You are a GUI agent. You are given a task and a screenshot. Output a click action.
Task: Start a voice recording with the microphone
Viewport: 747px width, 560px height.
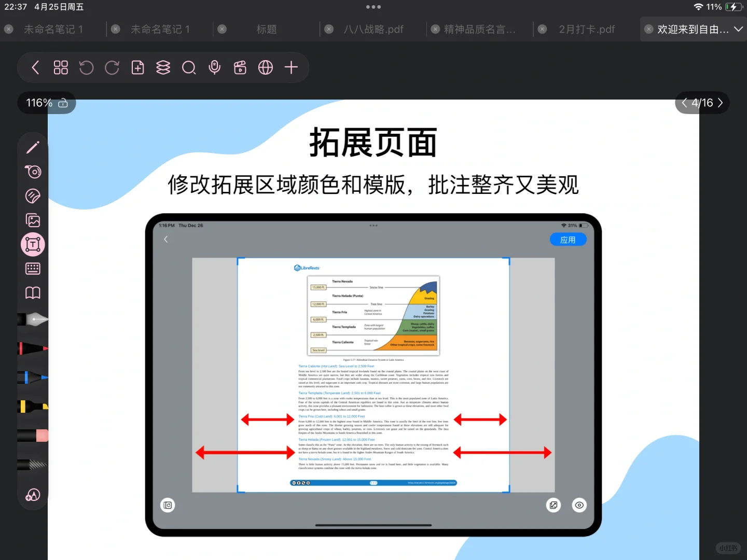(214, 67)
